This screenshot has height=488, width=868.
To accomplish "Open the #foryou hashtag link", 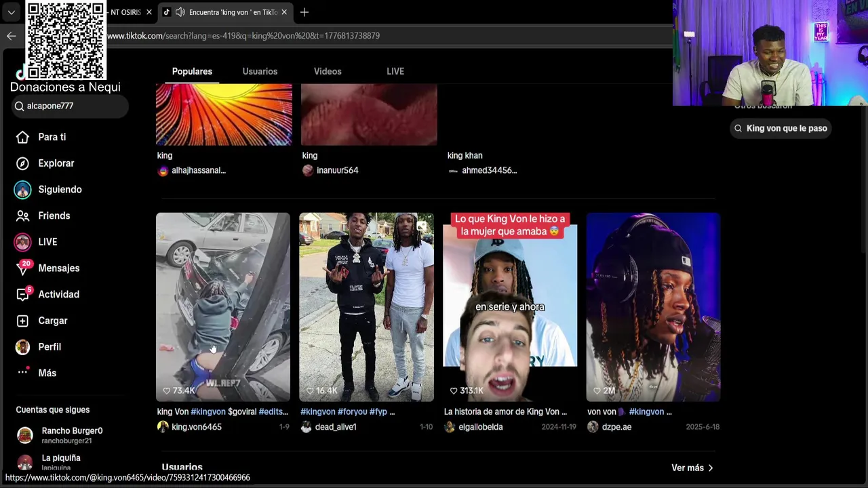I will click(x=352, y=411).
